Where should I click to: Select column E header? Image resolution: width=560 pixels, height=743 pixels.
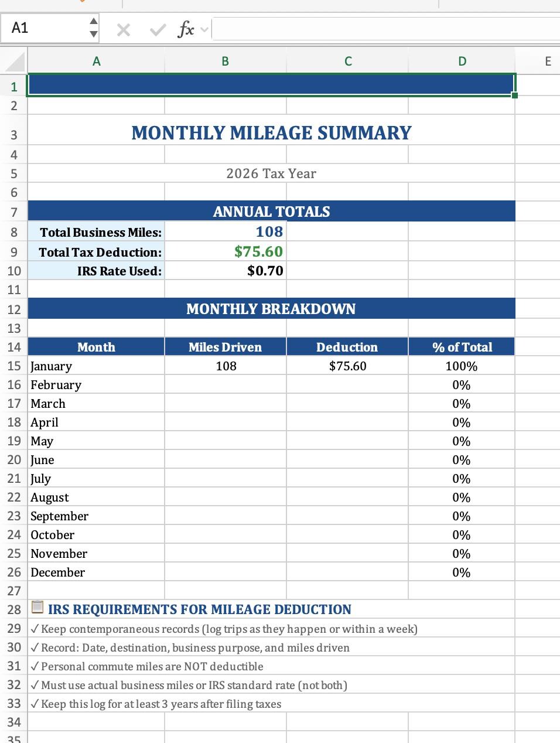pos(548,61)
